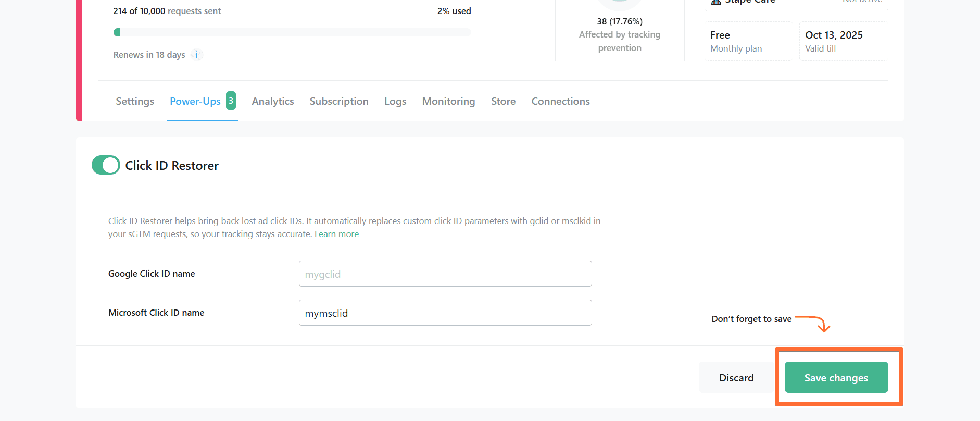The height and width of the screenshot is (421, 980).
Task: Focus the Google Click ID name field
Action: tap(445, 274)
